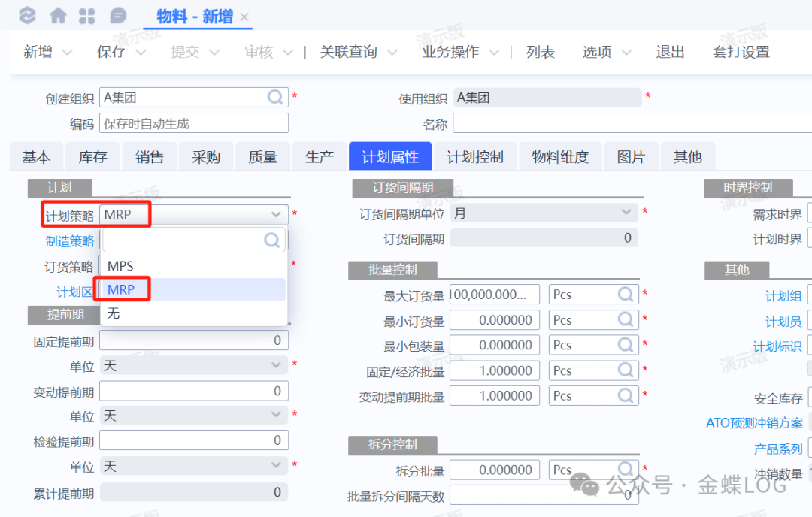Click search icon in 最大订货量 unit field
This screenshot has width=812, height=517.
pos(626,295)
